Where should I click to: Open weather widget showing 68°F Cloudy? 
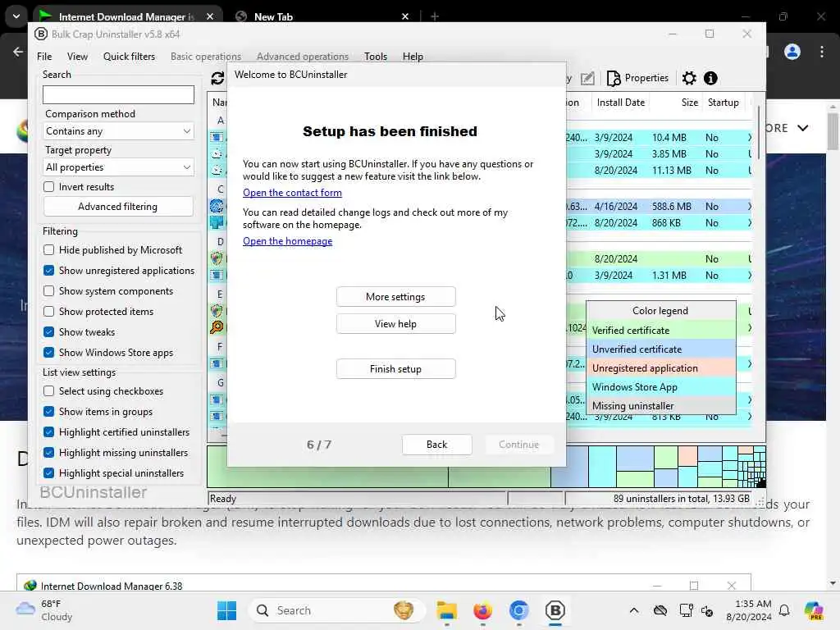coord(44,610)
